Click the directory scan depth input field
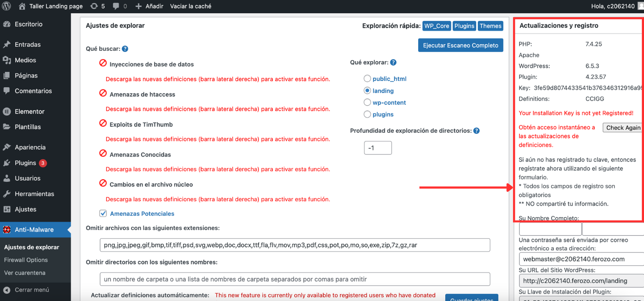Viewport: 644px width, 301px height. coord(378,148)
